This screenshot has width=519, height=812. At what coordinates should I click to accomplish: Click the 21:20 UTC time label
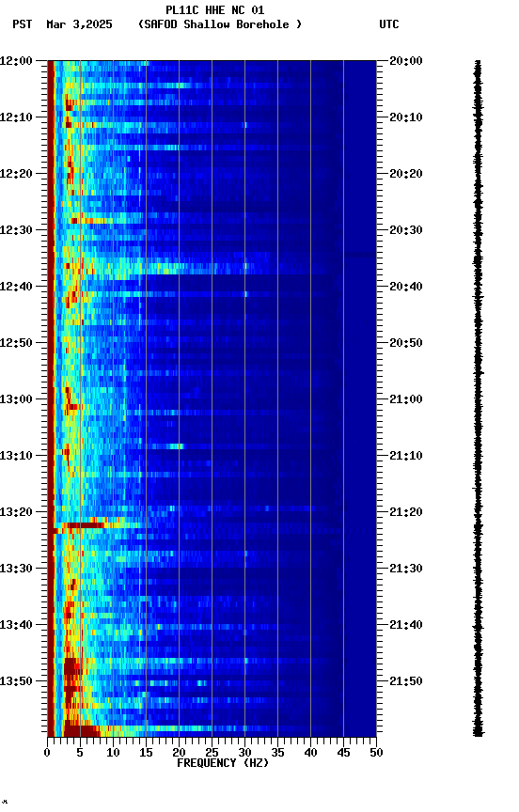point(406,513)
